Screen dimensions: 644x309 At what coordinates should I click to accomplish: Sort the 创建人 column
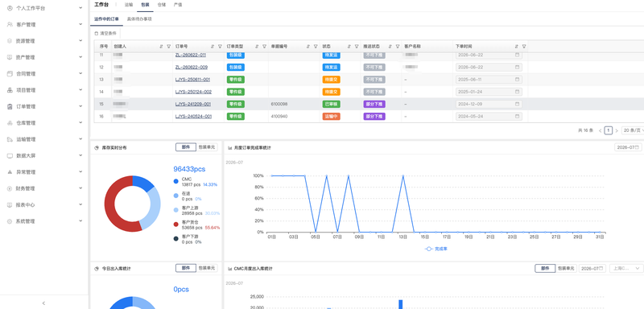pyautogui.click(x=161, y=47)
